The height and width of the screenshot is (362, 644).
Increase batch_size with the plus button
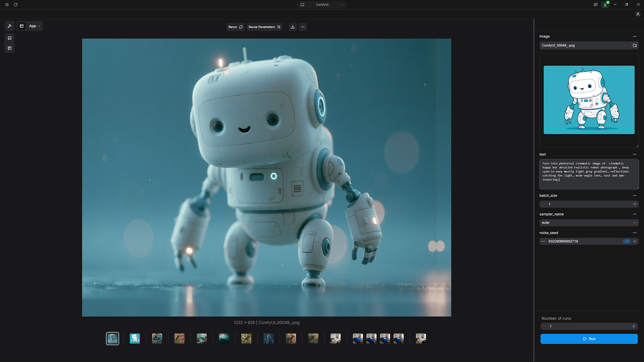(x=635, y=204)
